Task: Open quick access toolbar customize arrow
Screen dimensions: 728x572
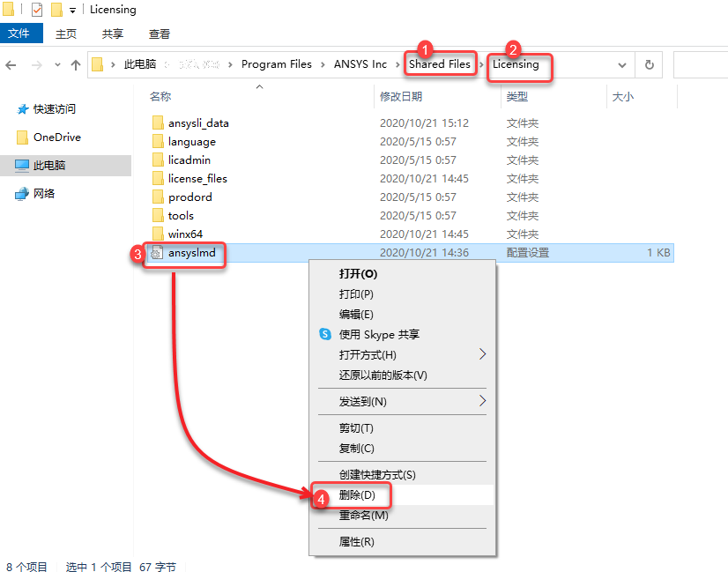Action: (x=72, y=11)
